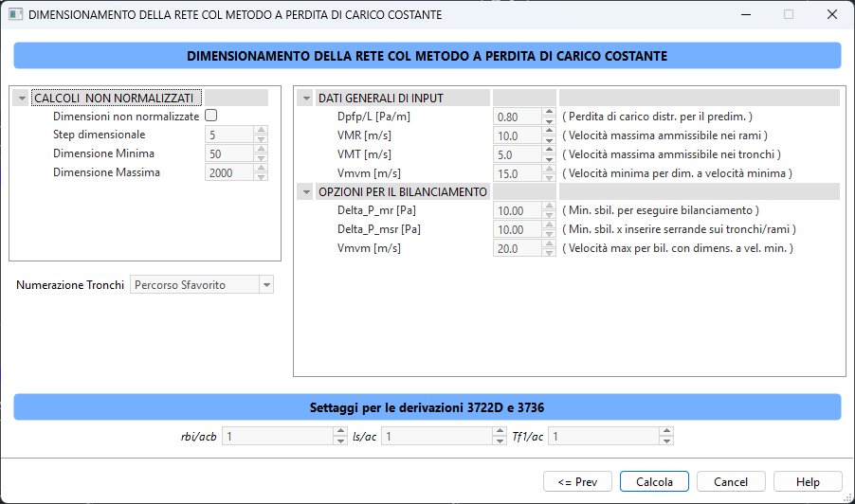Collapse the DATI GENERALI DI INPUT section
855x504 pixels.
tap(306, 99)
